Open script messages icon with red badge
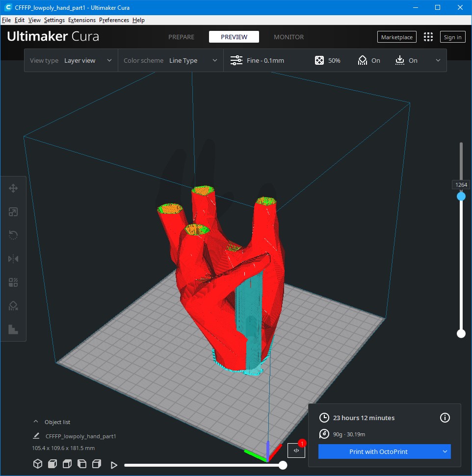This screenshot has height=476, width=472. 296,451
